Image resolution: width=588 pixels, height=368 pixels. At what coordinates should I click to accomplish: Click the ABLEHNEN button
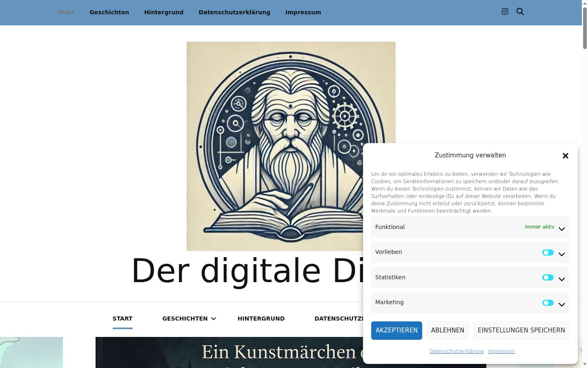[448, 330]
